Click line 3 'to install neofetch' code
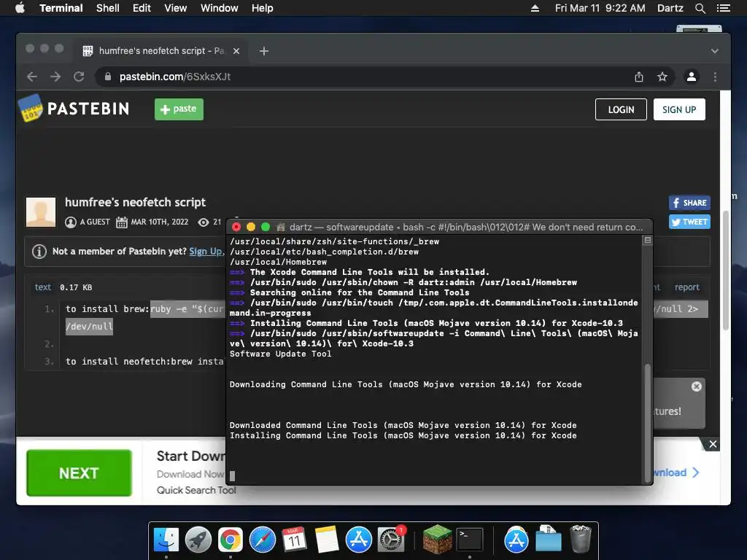Screen dimensions: 747x560 coord(144,362)
